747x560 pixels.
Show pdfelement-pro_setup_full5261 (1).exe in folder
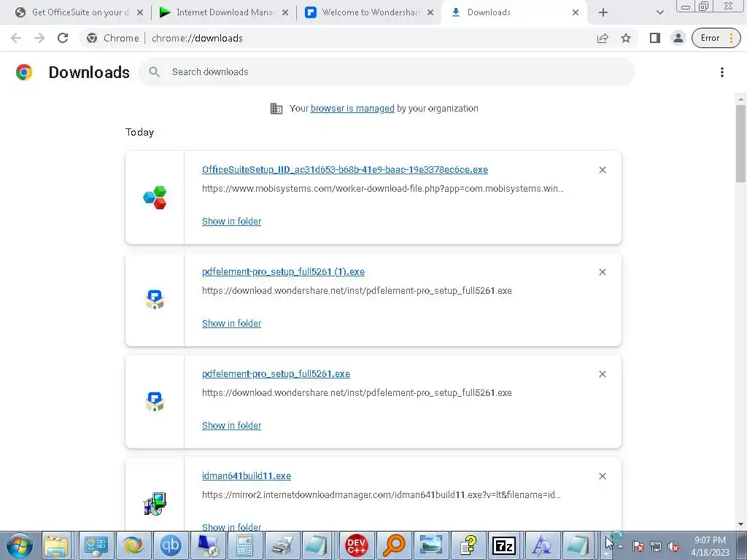(231, 323)
